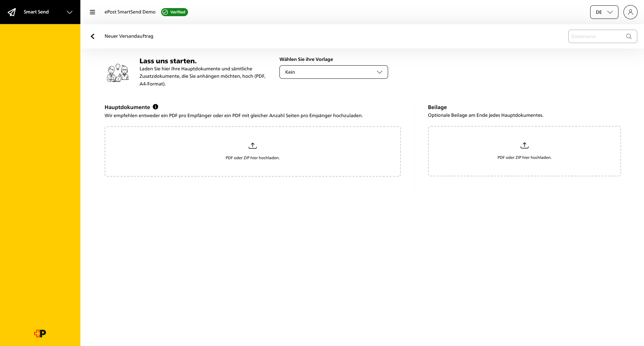644x346 pixels.
Task: Open the user profile icon
Action: point(630,12)
